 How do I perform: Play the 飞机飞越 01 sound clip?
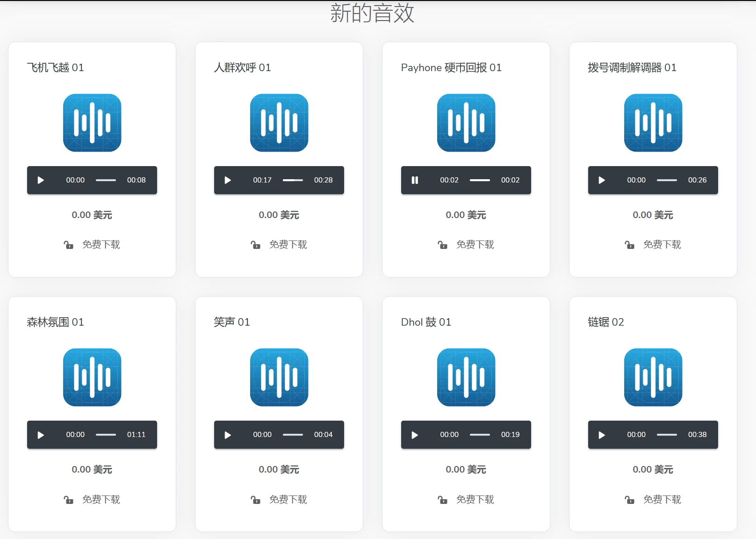pyautogui.click(x=41, y=180)
